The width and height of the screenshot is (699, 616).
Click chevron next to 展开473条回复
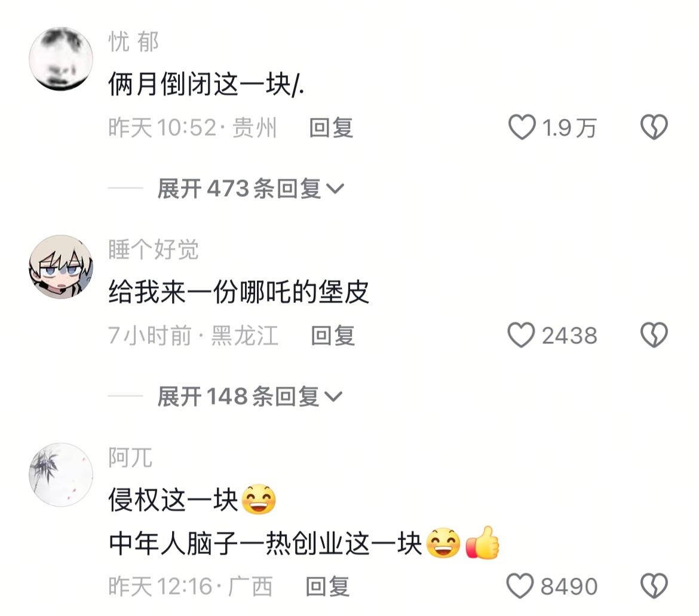pos(335,189)
